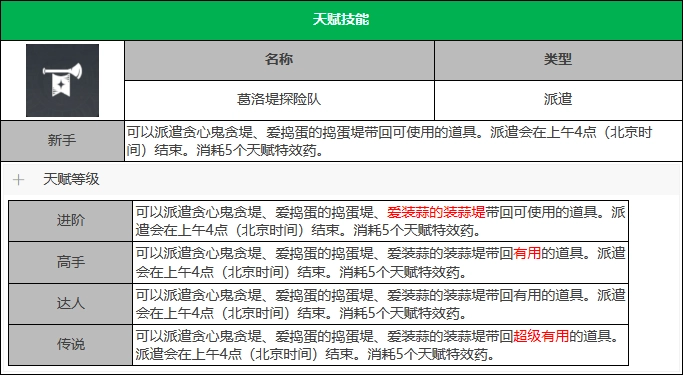Click the 达人 level row label
Viewport: 683px width, 376px height.
pos(71,304)
